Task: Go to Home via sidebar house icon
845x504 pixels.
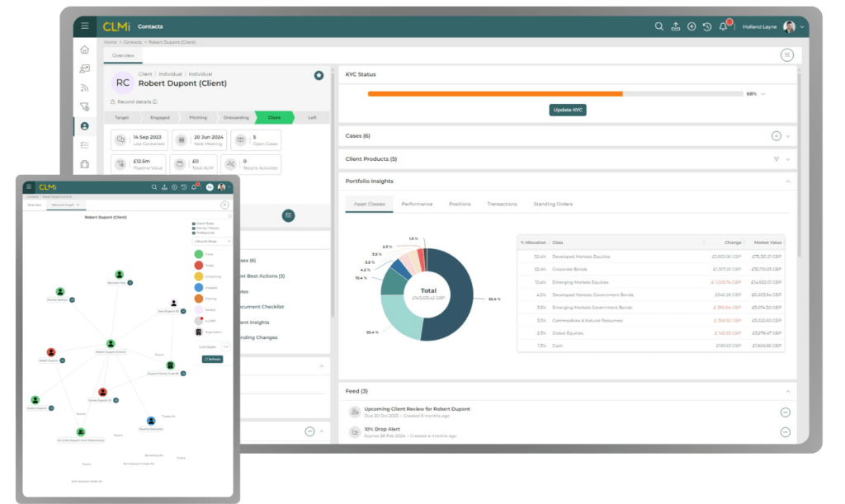Action: pos(84,49)
